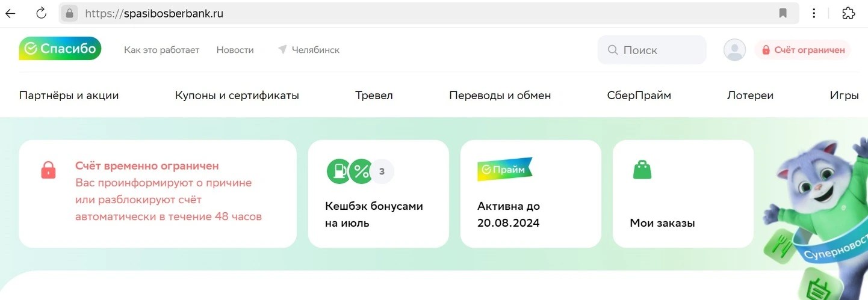Reload the page with the refresh icon
Image resolution: width=868 pixels, height=300 pixels.
[41, 13]
